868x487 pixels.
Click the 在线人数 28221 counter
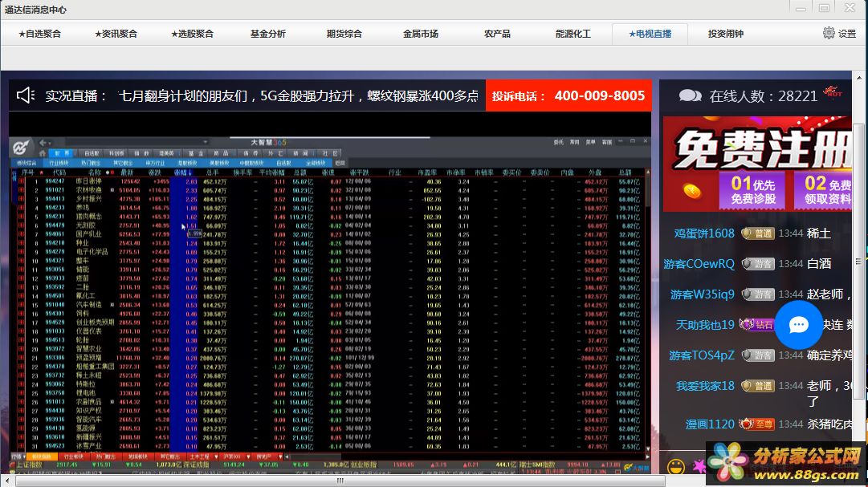pos(763,96)
